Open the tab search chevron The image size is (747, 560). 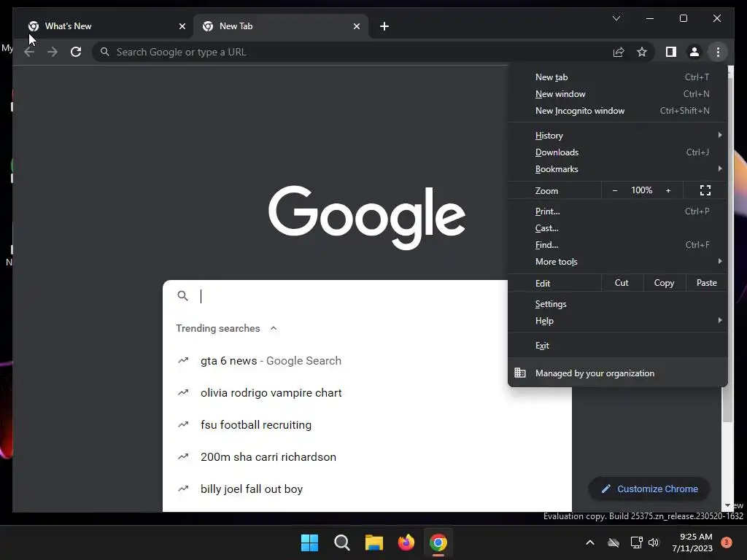616,18
